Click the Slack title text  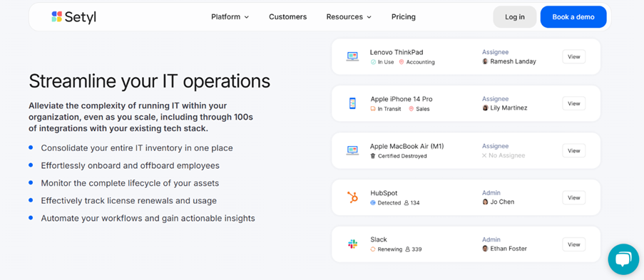pos(379,239)
